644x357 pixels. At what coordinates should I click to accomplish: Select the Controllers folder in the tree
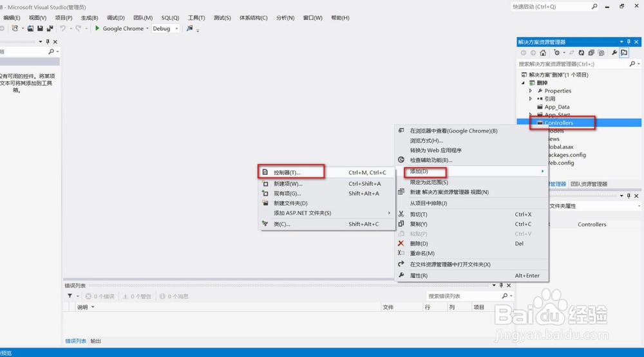pyautogui.click(x=558, y=123)
